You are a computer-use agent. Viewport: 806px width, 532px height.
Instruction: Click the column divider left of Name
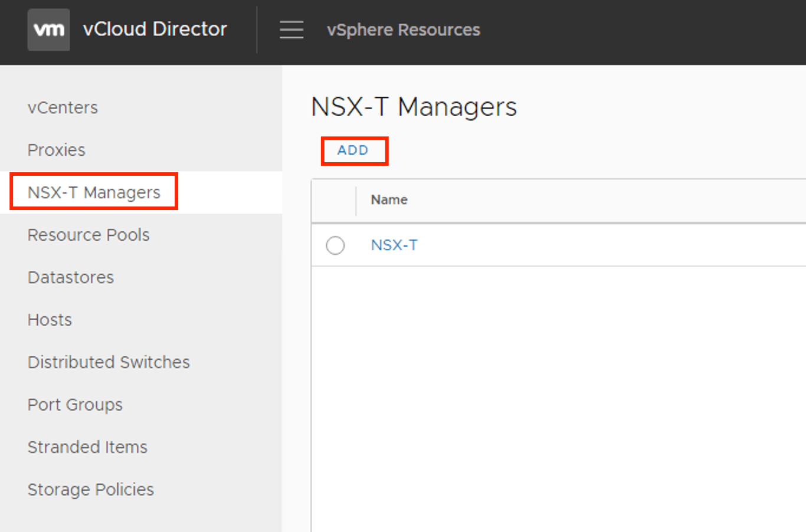(356, 201)
